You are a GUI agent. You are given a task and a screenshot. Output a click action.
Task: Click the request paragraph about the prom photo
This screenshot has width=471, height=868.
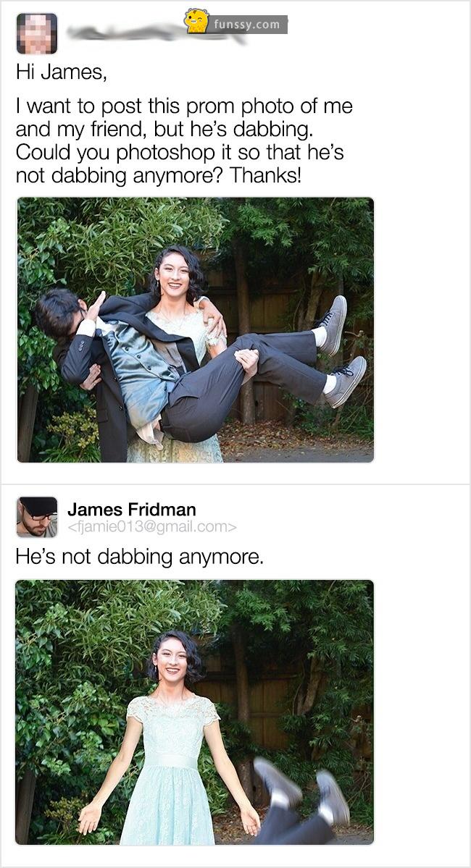click(184, 140)
